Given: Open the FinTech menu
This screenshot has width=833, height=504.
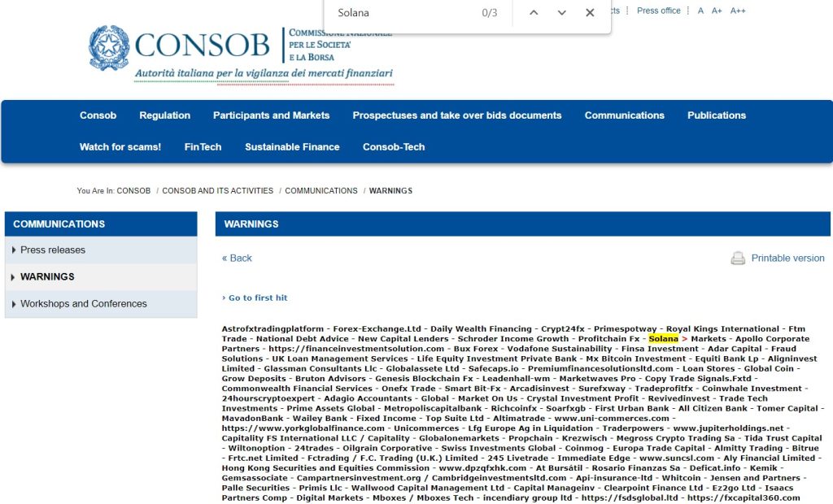Looking at the screenshot, I should (203, 147).
